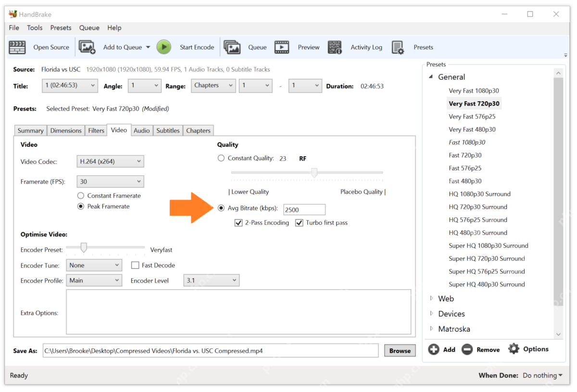Image resolution: width=577 pixels, height=392 pixels.
Task: Open the Tools menu
Action: click(x=35, y=28)
